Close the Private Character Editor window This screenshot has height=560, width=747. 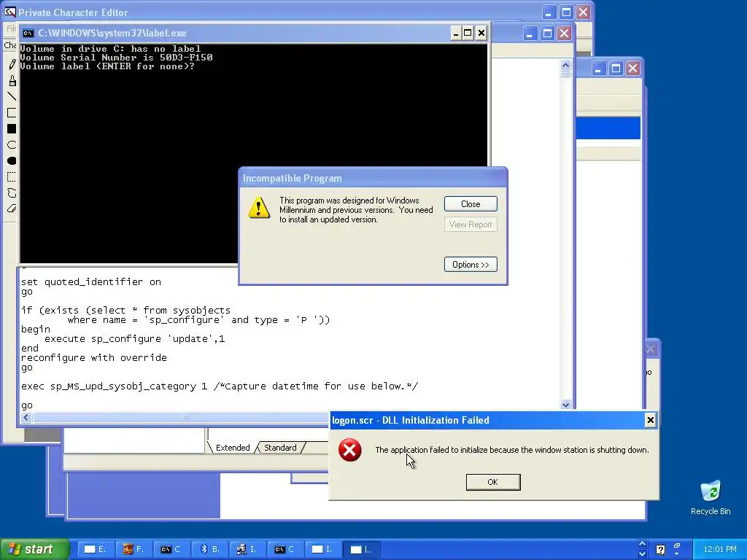(583, 12)
